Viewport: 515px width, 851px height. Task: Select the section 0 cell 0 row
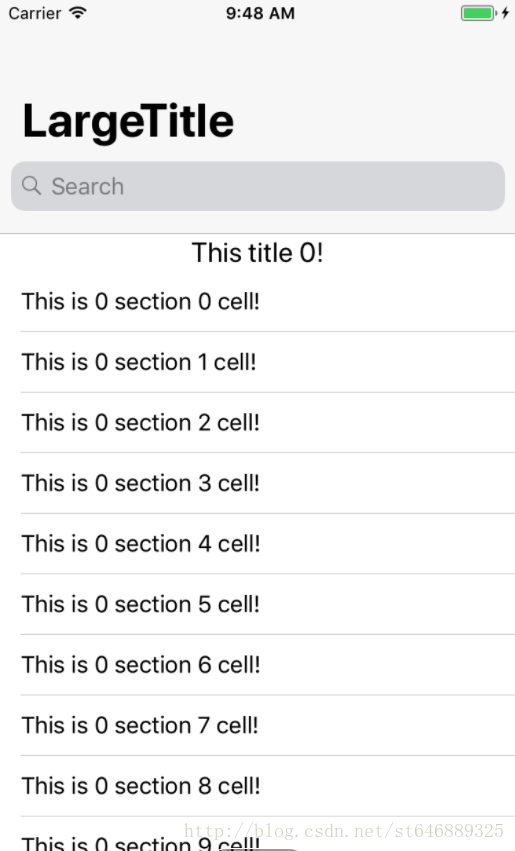point(258,302)
